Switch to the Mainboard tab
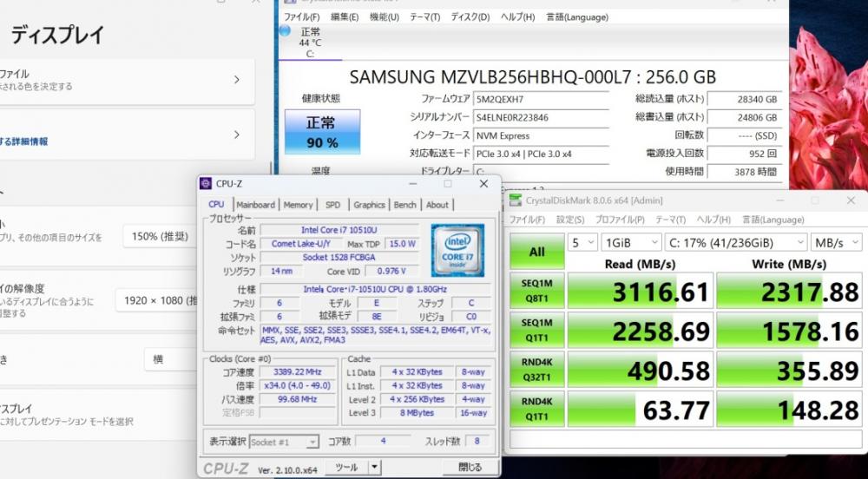Viewport: 868px width, 479px height. [255, 205]
